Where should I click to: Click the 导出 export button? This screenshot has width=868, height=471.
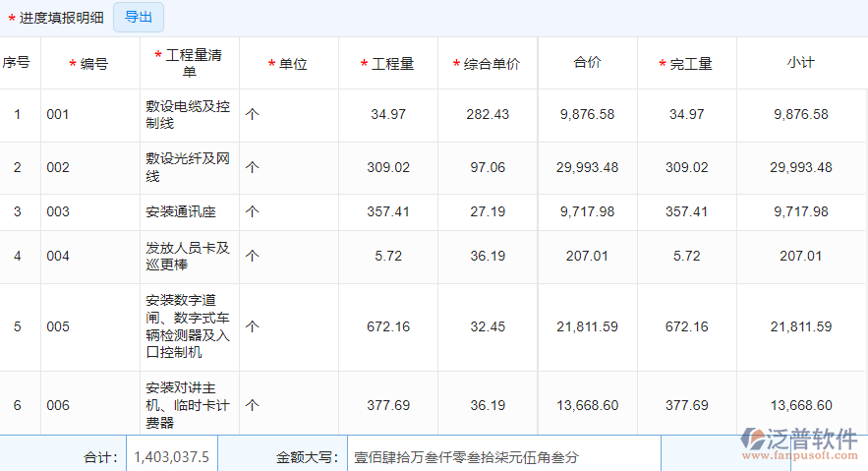(x=139, y=17)
